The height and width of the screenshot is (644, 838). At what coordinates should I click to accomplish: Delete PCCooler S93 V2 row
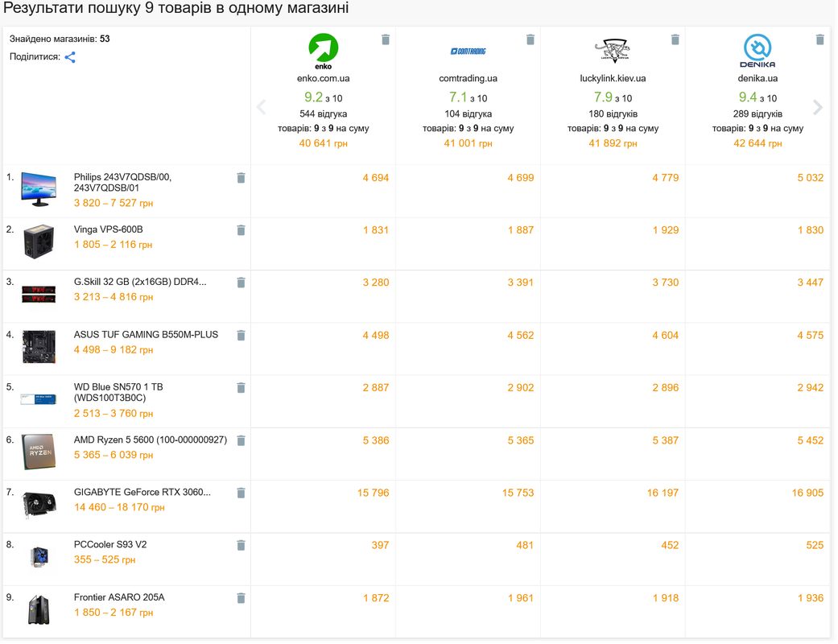pyautogui.click(x=241, y=546)
